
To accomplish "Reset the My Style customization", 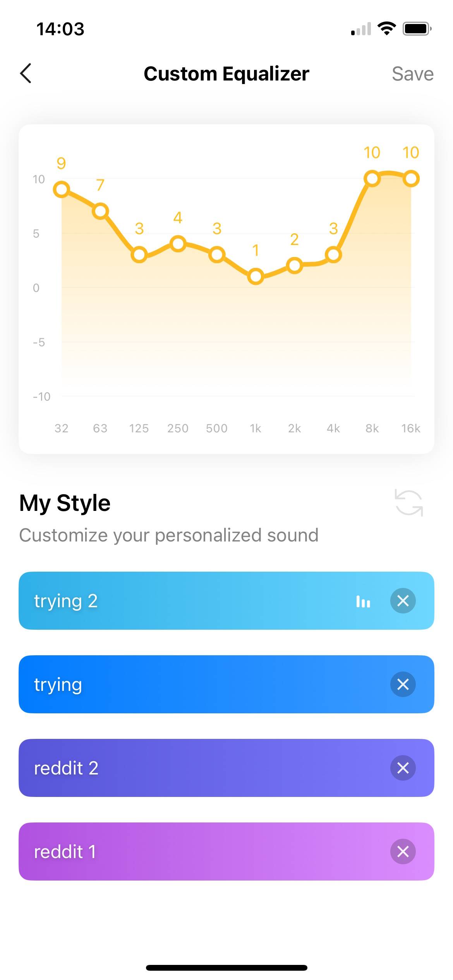I will (x=408, y=503).
